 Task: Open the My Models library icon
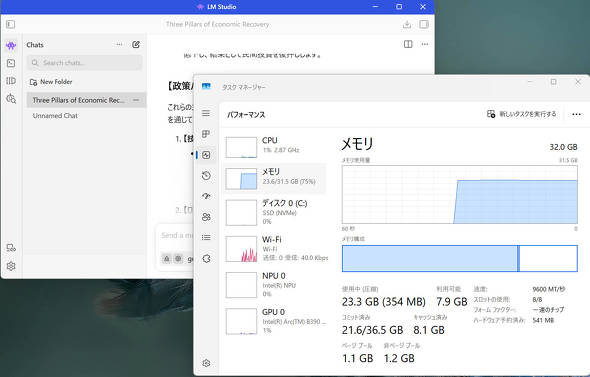click(x=11, y=81)
